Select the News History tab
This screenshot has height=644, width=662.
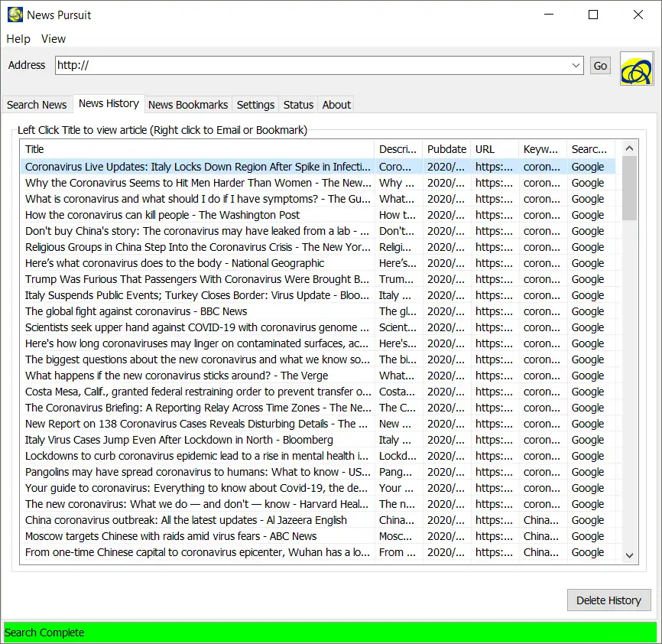coord(109,103)
